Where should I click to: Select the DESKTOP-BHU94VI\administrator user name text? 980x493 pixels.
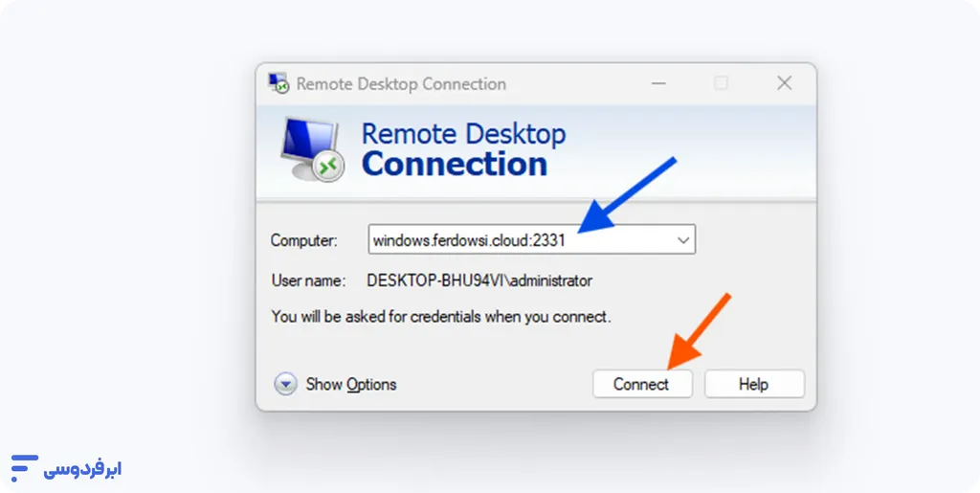pos(479,280)
